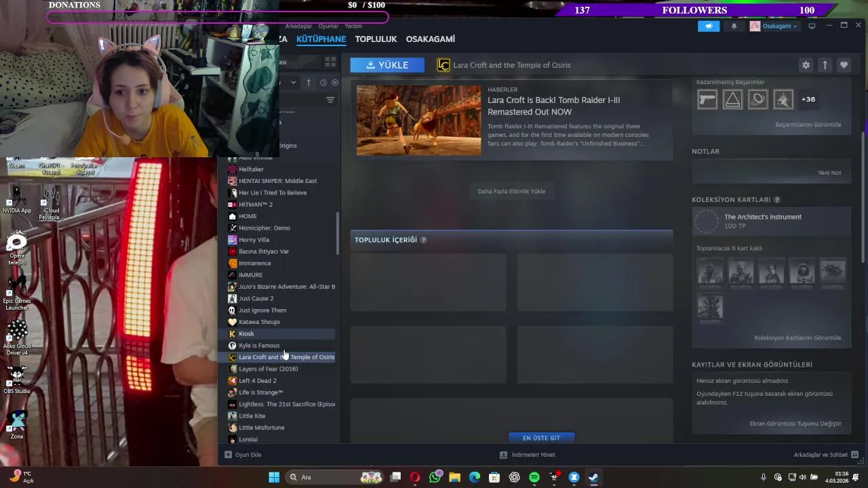Click the Topluluk İçeriği help icon
The image size is (868, 488).
coord(423,240)
